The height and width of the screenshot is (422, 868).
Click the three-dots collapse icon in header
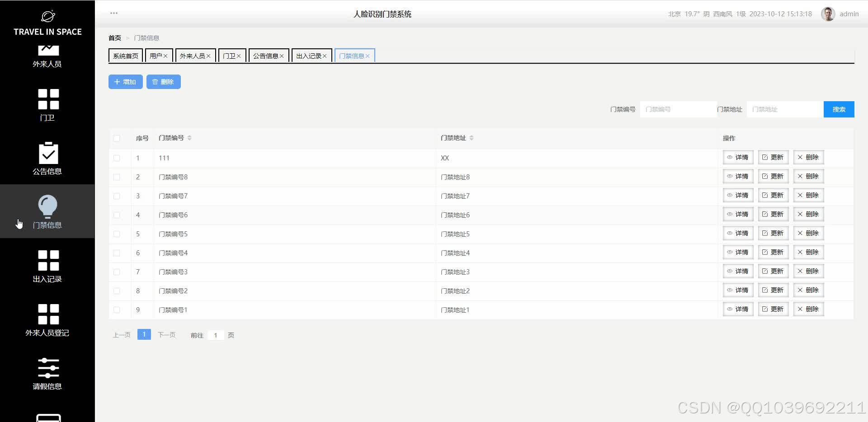click(x=114, y=13)
